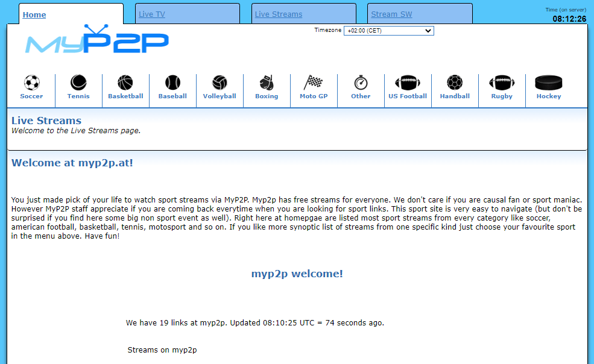Image resolution: width=594 pixels, height=364 pixels.
Task: Open the Basketball category icon
Action: click(125, 83)
